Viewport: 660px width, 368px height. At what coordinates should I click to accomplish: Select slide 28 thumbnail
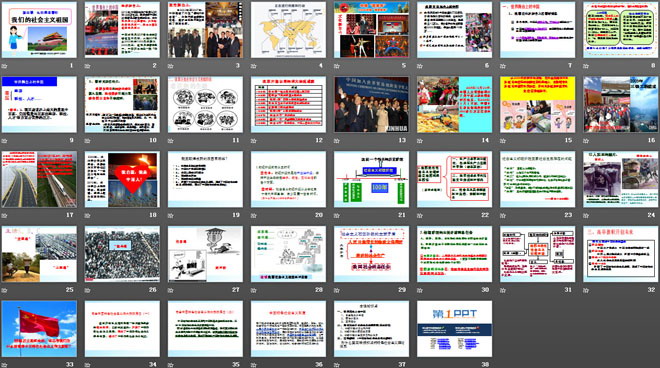click(x=288, y=254)
